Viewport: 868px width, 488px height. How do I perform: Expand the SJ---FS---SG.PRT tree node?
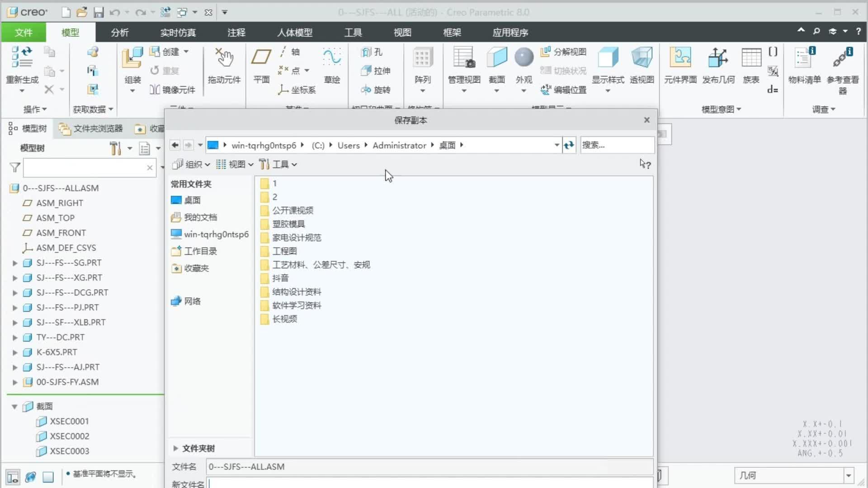tap(14, 263)
